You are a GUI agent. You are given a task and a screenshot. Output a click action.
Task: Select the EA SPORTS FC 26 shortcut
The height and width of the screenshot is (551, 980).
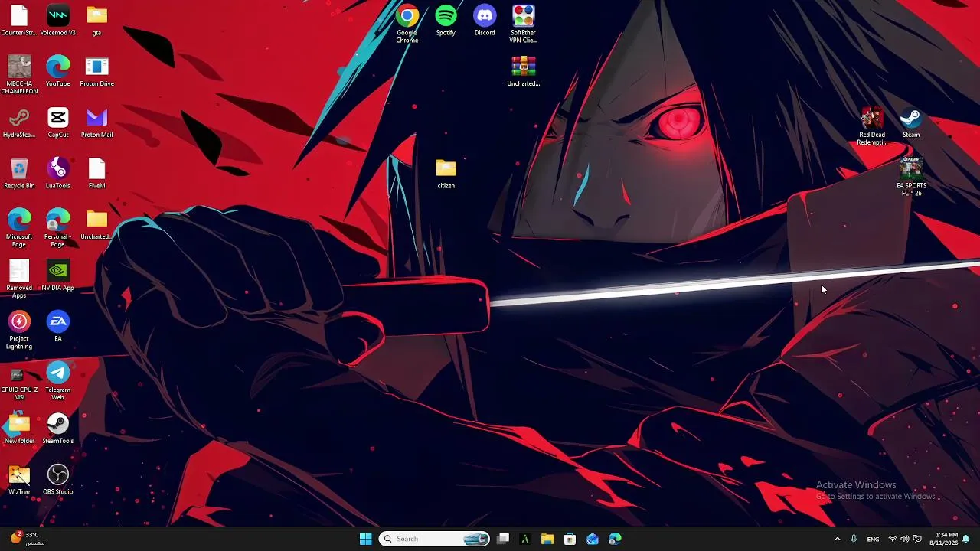point(911,178)
